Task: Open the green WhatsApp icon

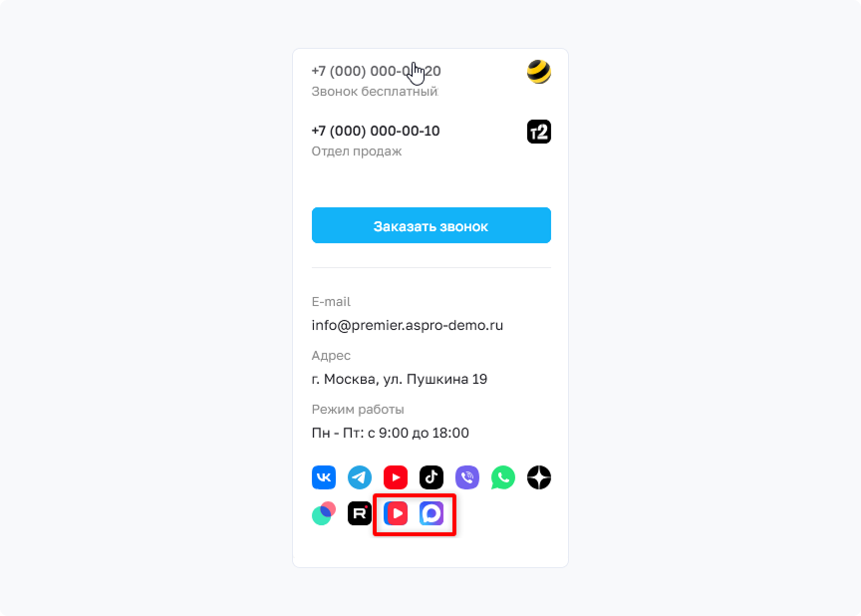Action: [x=503, y=477]
